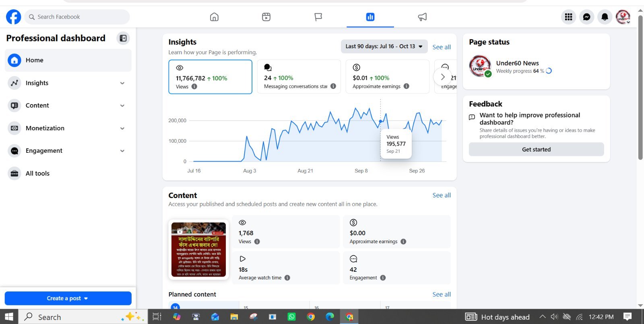Expand the Content sidebar section
The image size is (644, 324).
click(x=68, y=105)
